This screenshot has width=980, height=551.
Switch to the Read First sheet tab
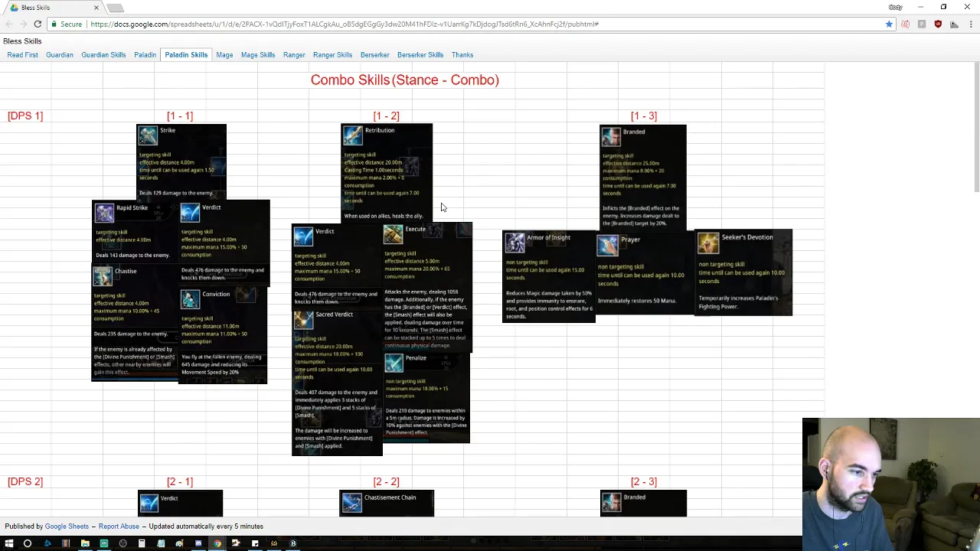22,55
